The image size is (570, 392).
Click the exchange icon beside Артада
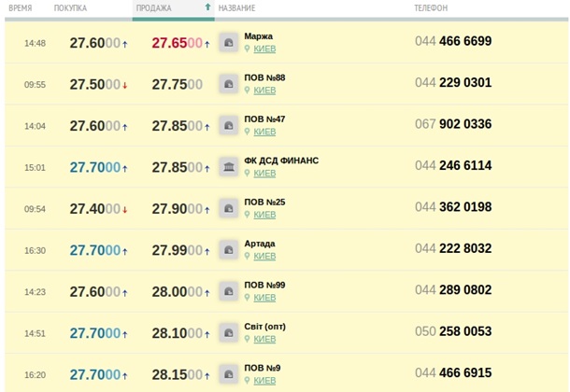coord(229,250)
